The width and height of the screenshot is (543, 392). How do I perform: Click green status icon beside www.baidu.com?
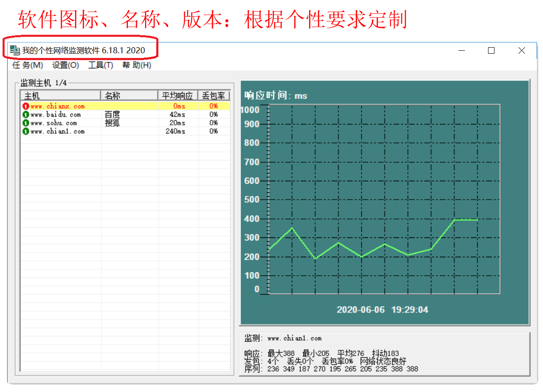(x=25, y=115)
